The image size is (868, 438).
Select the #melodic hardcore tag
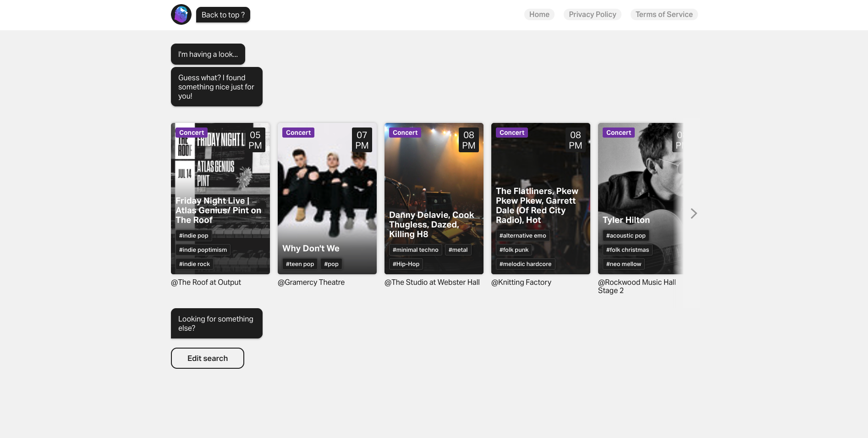[x=526, y=264]
